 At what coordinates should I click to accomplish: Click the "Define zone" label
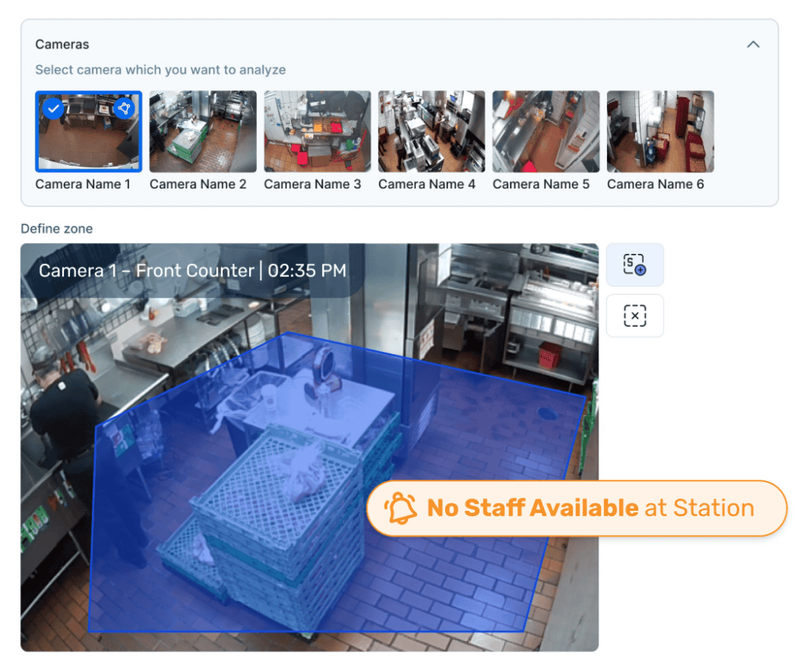(56, 229)
